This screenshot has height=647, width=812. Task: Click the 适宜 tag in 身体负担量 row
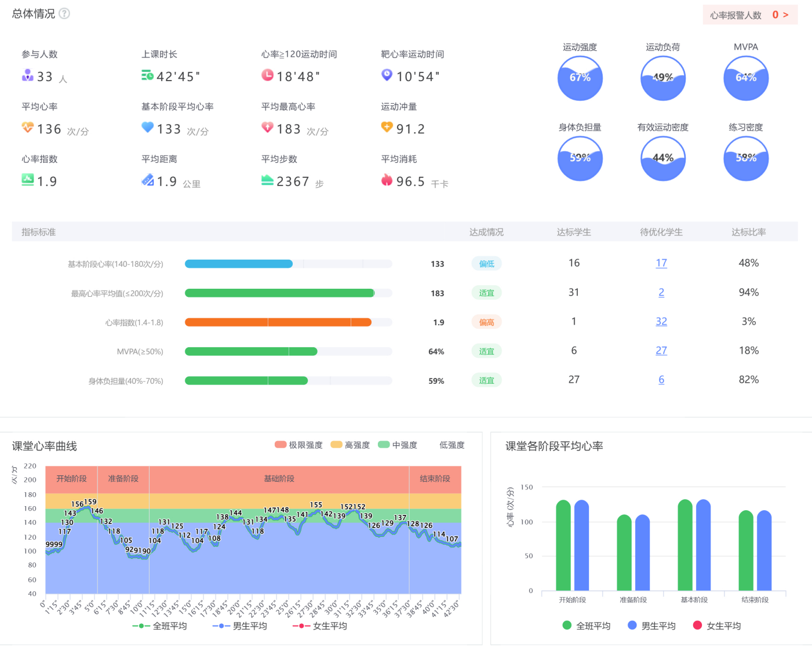pos(486,381)
